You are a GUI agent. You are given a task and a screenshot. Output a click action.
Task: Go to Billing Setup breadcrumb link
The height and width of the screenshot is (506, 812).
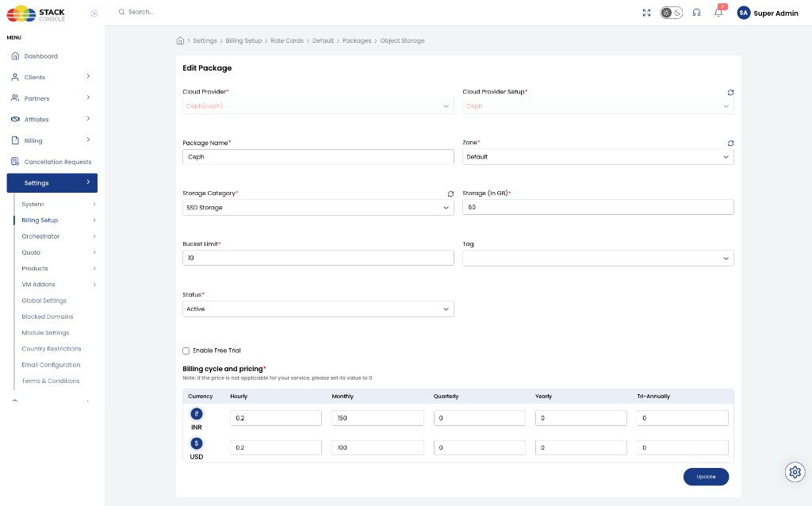click(243, 40)
